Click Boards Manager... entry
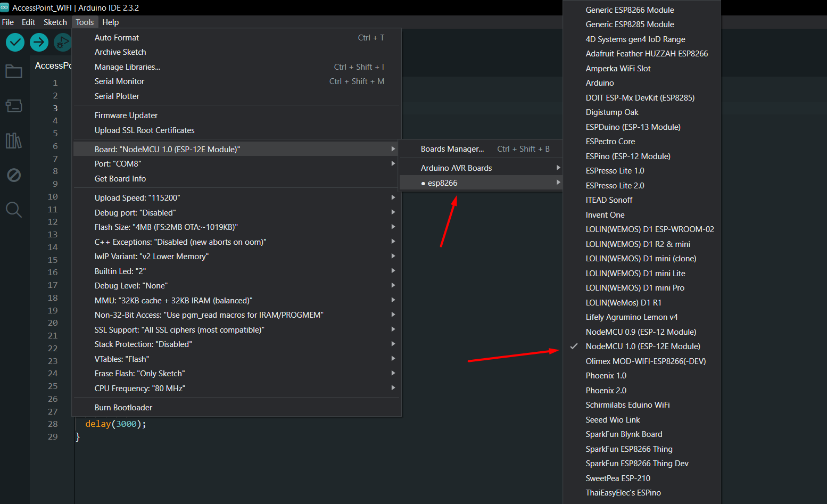The width and height of the screenshot is (827, 504). point(452,149)
